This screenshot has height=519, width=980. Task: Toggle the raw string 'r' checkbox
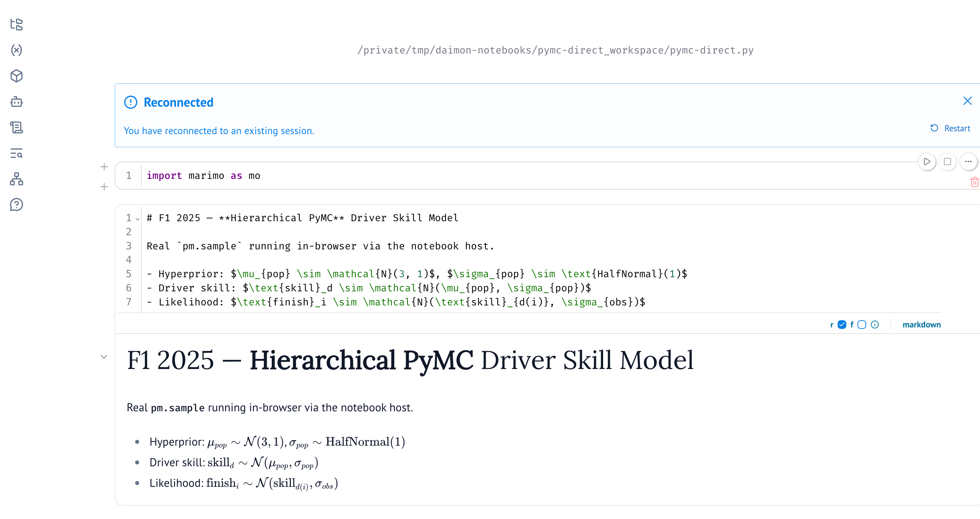[842, 325]
